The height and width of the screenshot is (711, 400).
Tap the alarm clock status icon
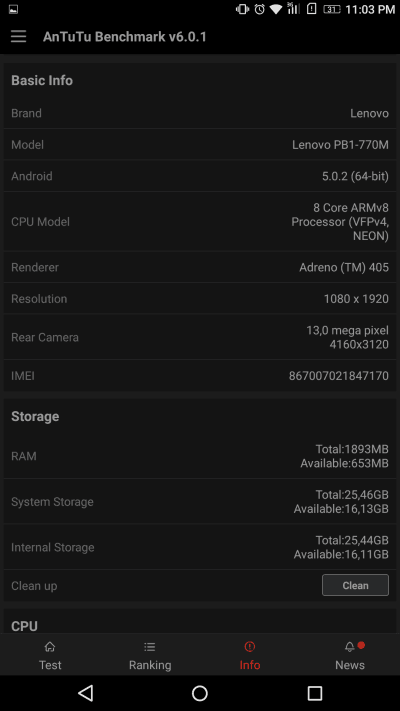(259, 9)
